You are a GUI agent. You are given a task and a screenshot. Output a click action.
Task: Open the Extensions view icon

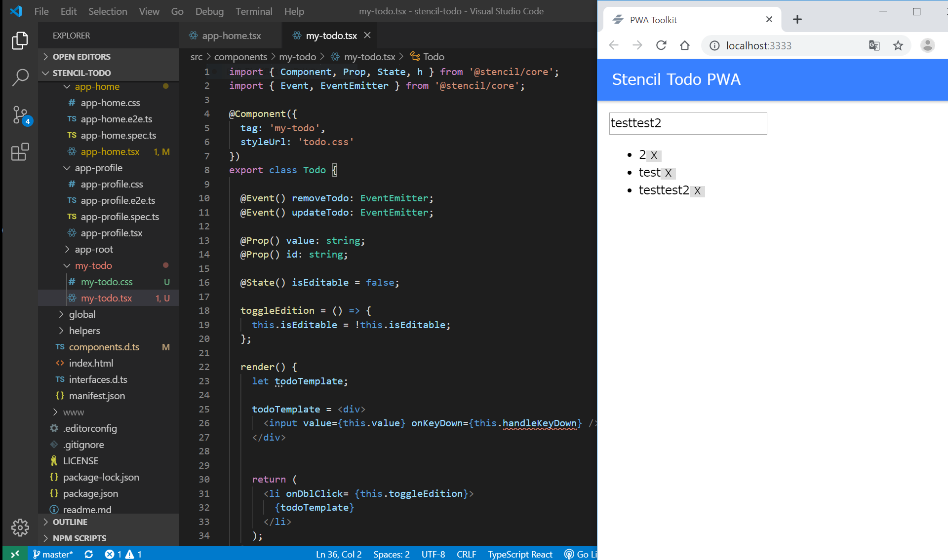point(20,152)
